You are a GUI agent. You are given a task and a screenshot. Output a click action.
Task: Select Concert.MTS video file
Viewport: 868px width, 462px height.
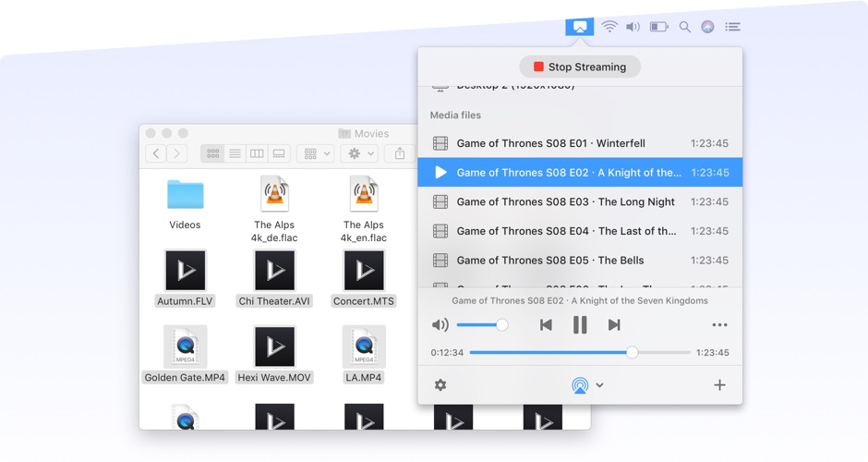point(364,278)
